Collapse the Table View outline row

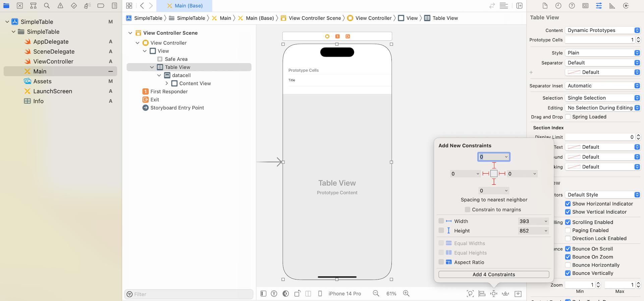point(152,67)
